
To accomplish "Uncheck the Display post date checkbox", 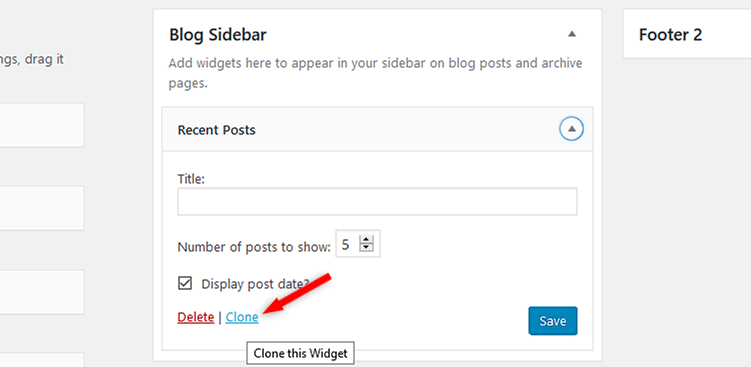I will click(x=185, y=283).
